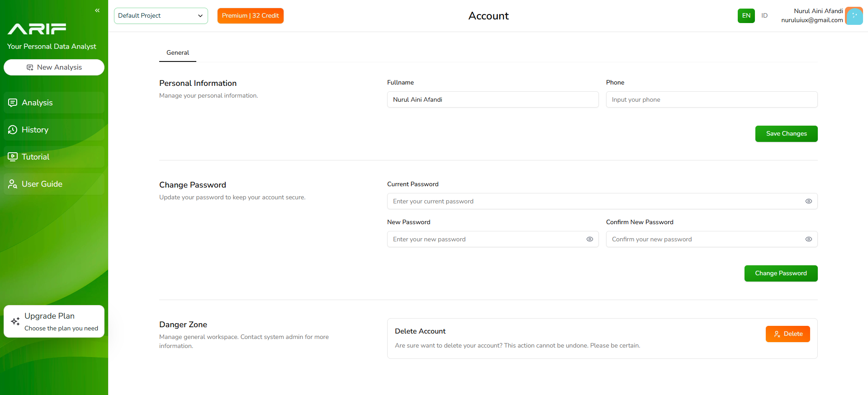Select the General tab
Viewport: 868px width, 395px height.
(178, 53)
